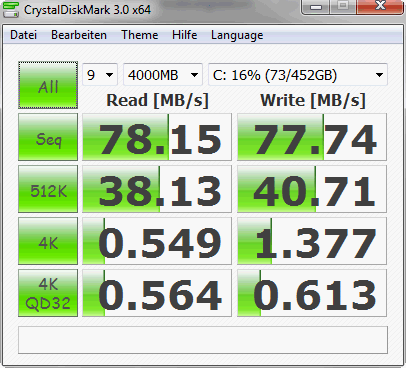Select the 4K write result 1.377
Image resolution: width=406 pixels, height=368 pixels.
[312, 241]
